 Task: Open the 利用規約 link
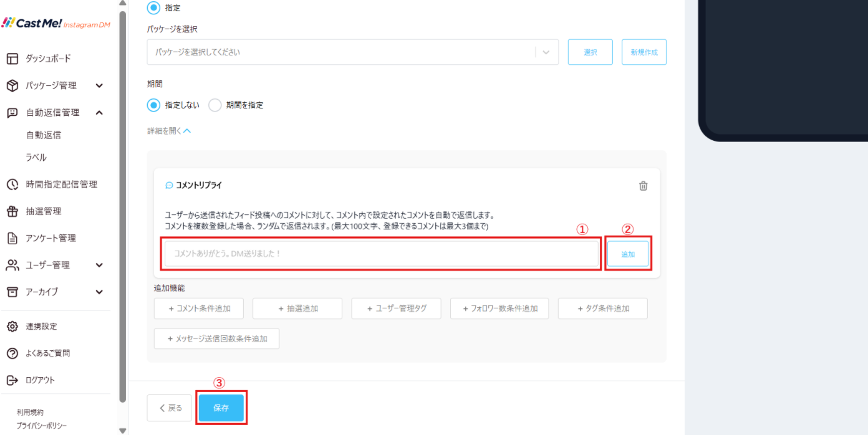tap(30, 413)
